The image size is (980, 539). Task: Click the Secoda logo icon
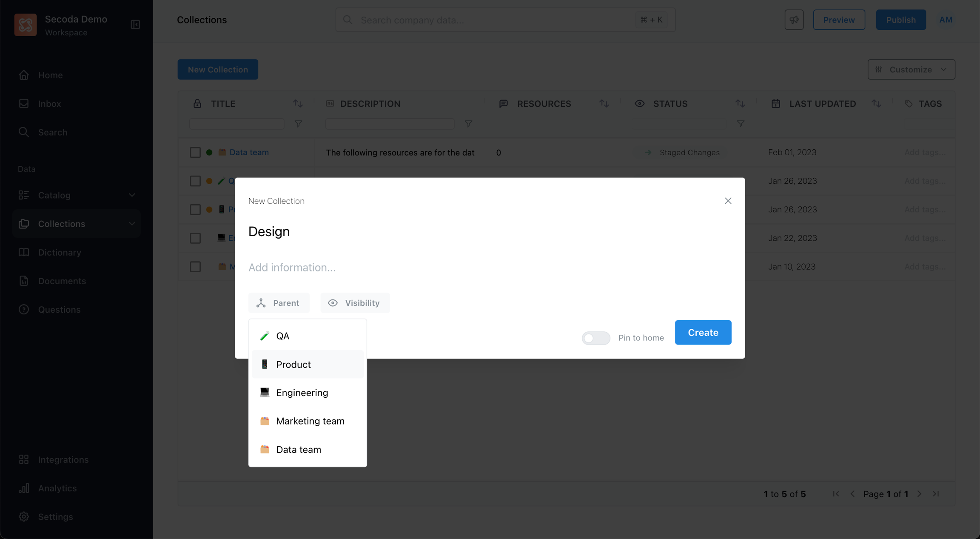pos(26,25)
